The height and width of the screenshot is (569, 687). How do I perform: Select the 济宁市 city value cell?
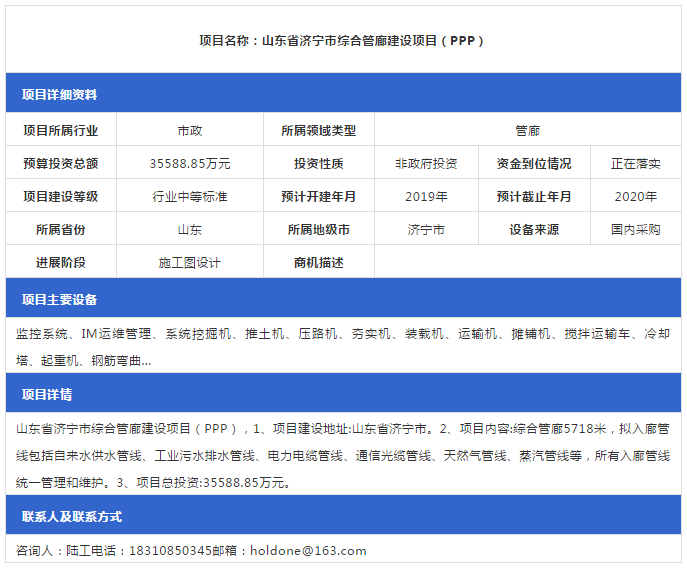[x=426, y=229]
